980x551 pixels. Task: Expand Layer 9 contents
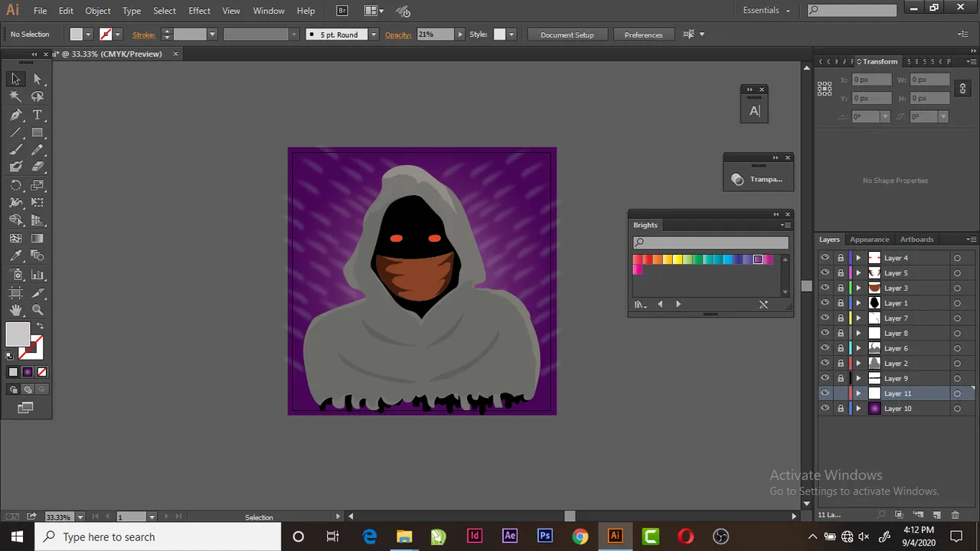858,378
